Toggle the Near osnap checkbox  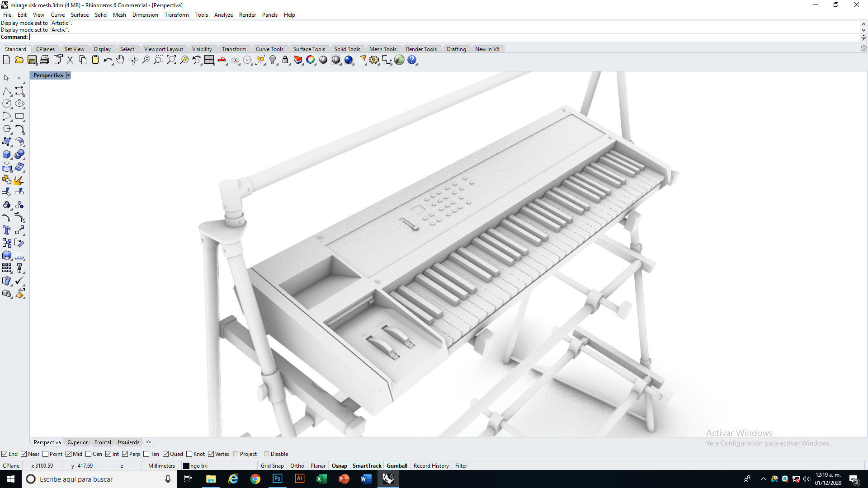(x=24, y=454)
